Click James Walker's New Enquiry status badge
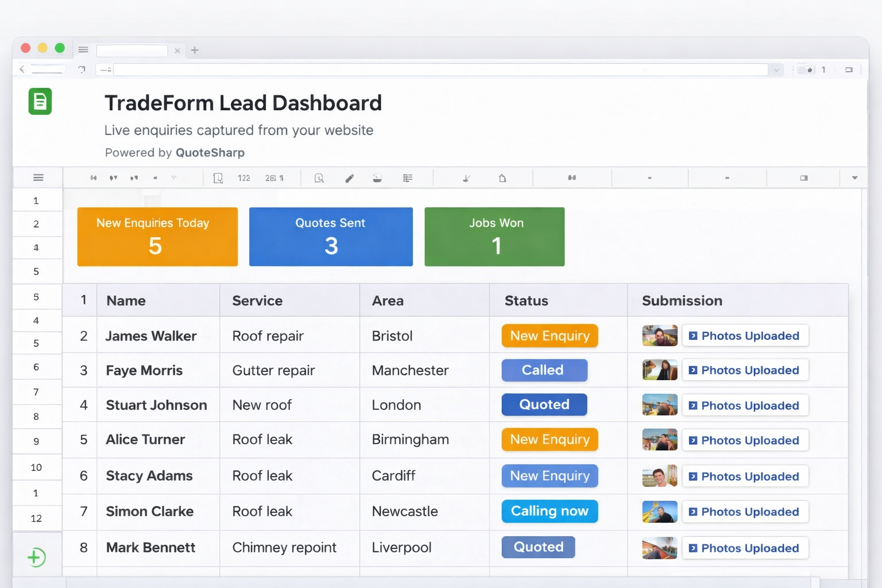The width and height of the screenshot is (882, 588). pyautogui.click(x=550, y=336)
